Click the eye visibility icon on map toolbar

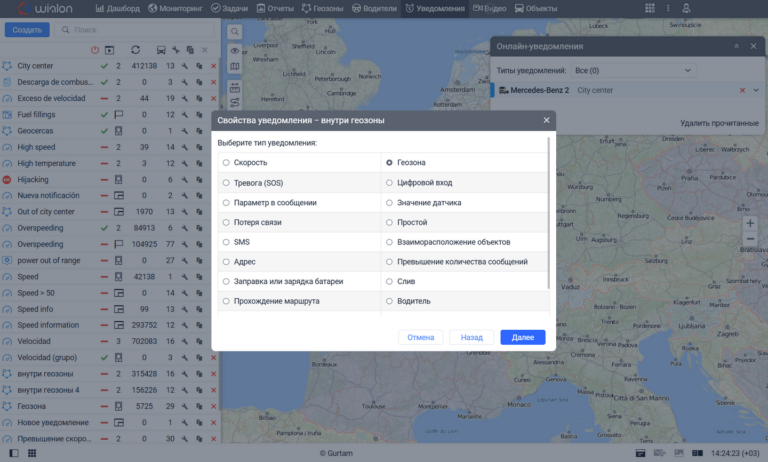(x=235, y=49)
